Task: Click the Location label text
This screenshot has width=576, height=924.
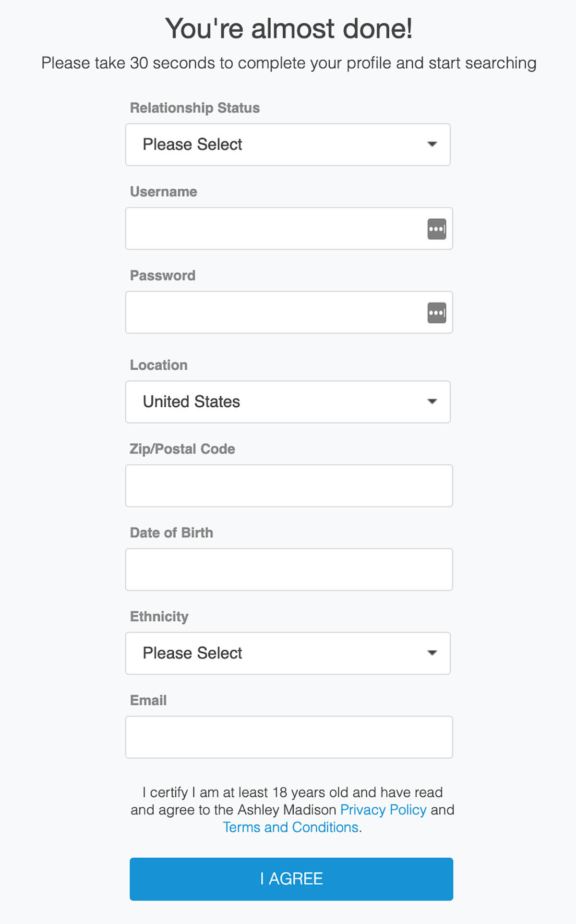Action: click(x=159, y=365)
